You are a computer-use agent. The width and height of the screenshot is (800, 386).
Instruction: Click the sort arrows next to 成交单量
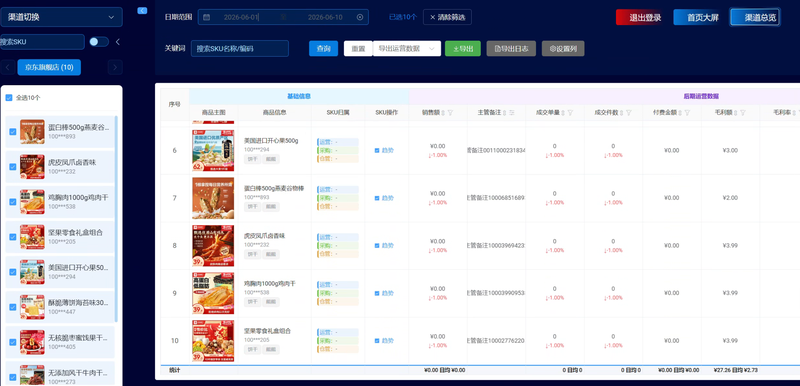point(563,113)
